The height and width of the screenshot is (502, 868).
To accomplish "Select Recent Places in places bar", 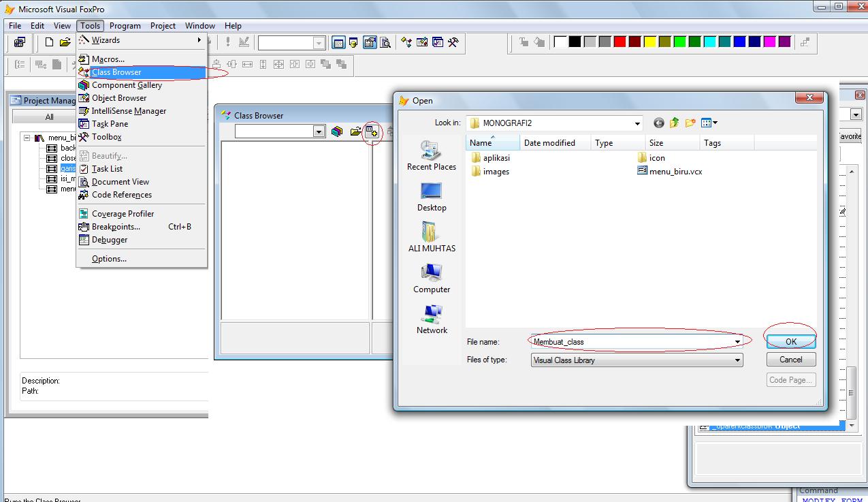I will pyautogui.click(x=432, y=155).
